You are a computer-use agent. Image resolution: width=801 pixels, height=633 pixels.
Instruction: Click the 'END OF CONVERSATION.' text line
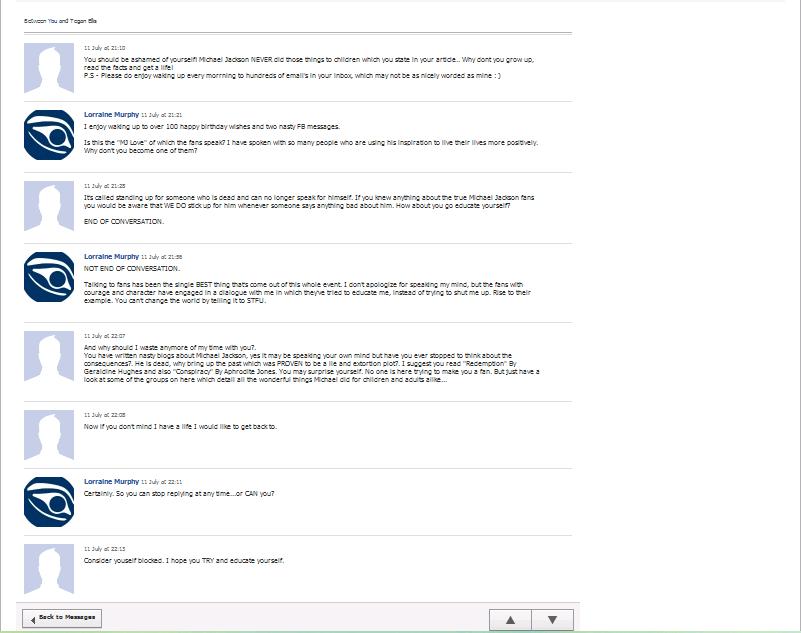click(x=124, y=221)
